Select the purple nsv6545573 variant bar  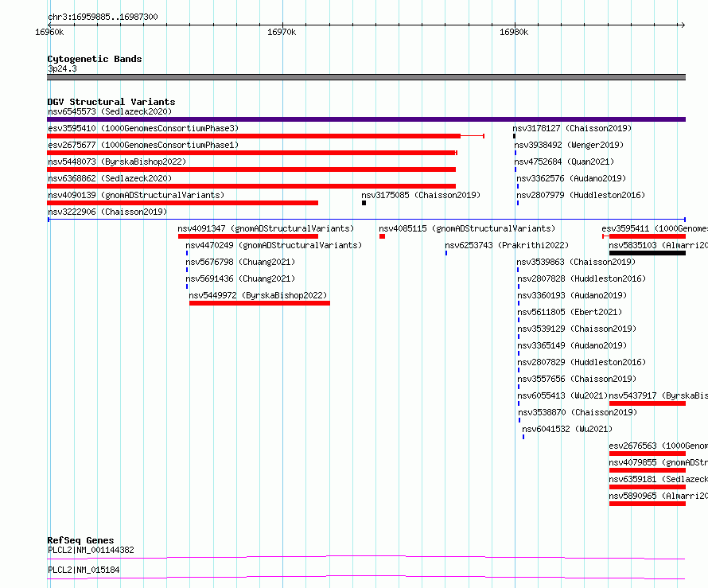(366, 119)
